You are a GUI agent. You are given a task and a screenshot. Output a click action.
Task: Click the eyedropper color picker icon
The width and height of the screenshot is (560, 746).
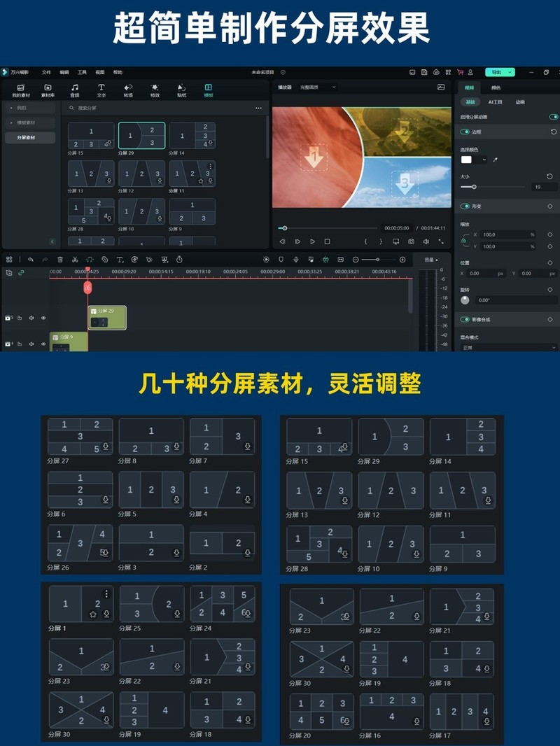[x=496, y=160]
